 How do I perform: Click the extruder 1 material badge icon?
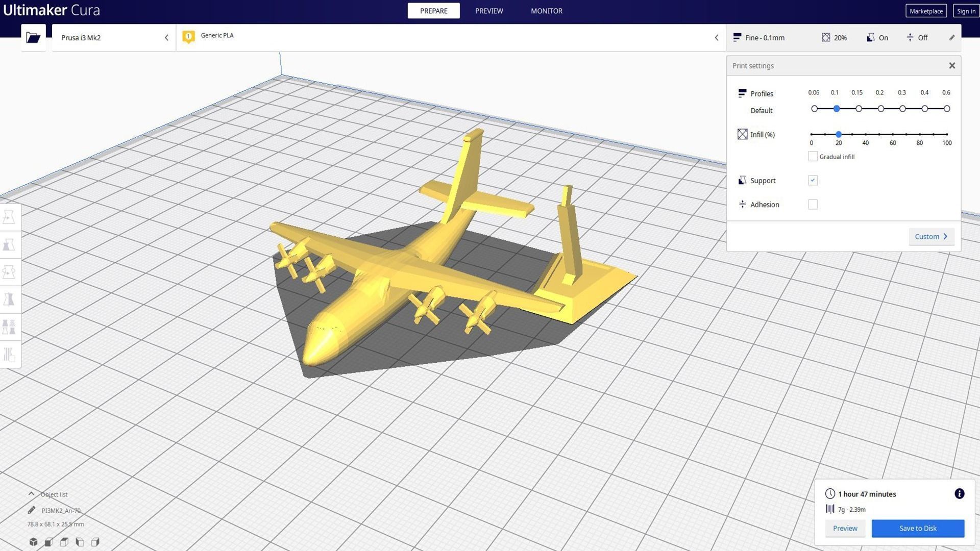188,37
